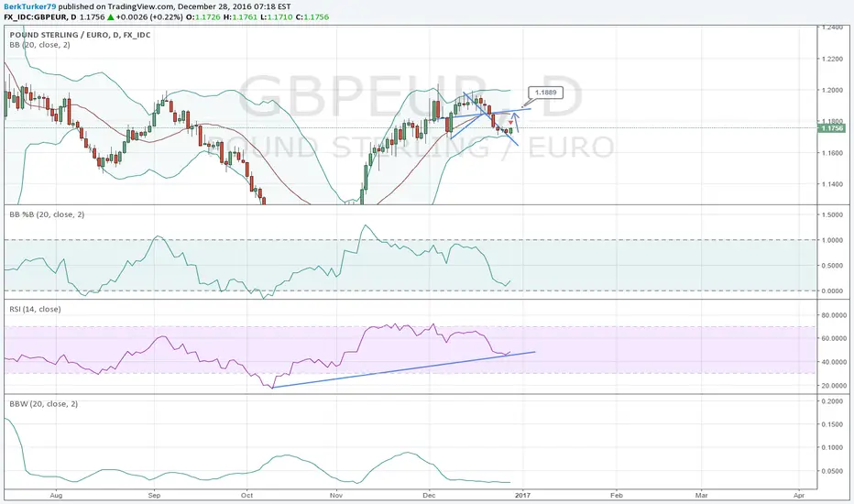Open the BerkTurker79 author link
854x504 pixels.
tap(30, 6)
